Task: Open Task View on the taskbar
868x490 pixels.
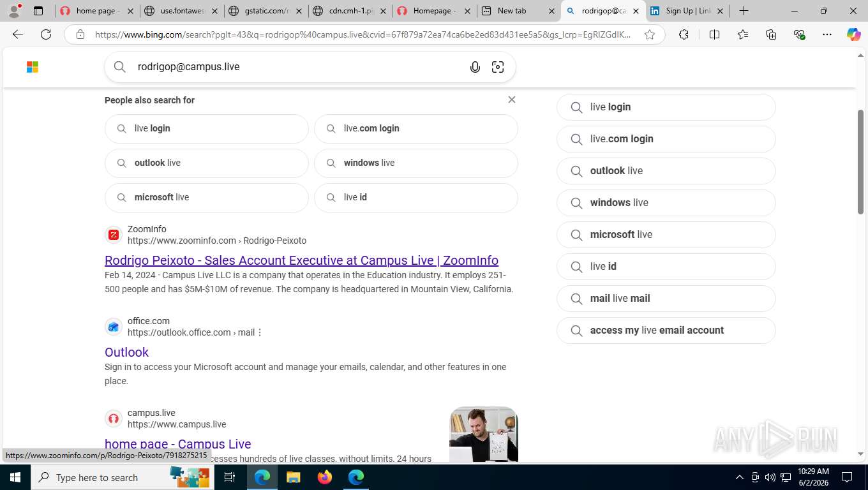Action: click(x=230, y=477)
